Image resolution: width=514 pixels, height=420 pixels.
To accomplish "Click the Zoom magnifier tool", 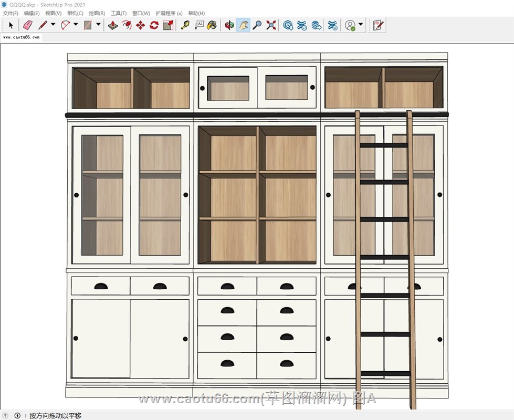I will coord(257,25).
